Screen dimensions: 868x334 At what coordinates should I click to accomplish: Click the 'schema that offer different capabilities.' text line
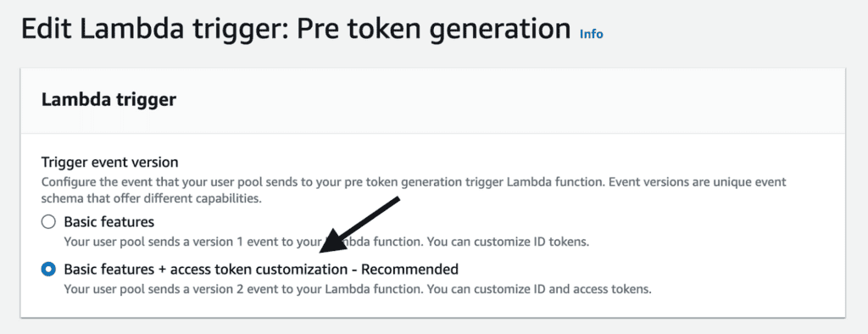pos(151,199)
